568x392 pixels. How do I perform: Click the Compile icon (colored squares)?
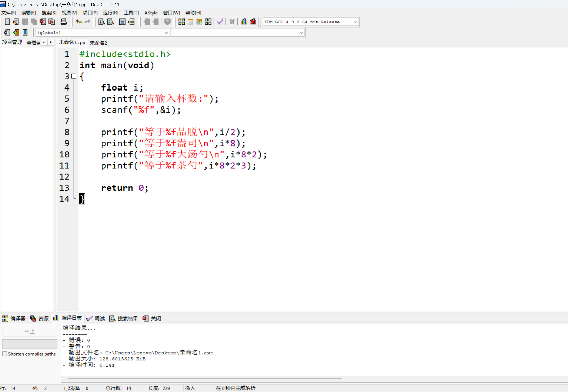(x=182, y=22)
